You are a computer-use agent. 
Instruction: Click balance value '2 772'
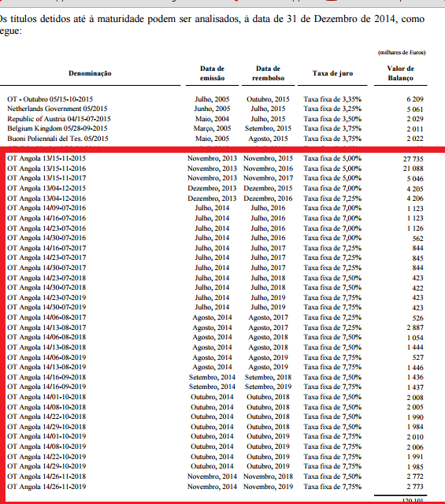pos(415,476)
